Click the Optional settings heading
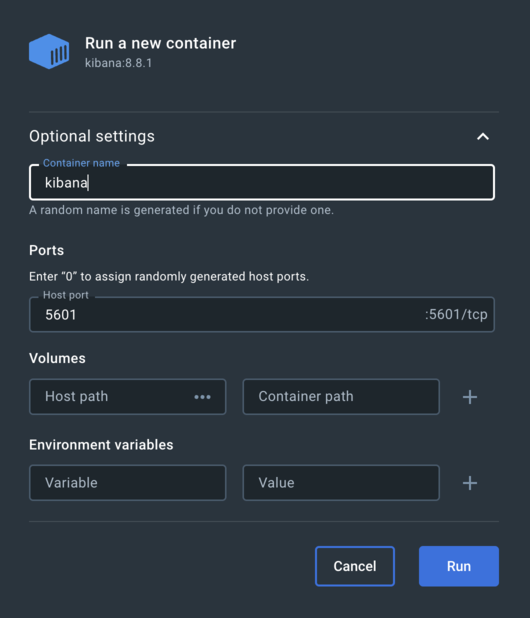The height and width of the screenshot is (618, 530). coord(92,136)
